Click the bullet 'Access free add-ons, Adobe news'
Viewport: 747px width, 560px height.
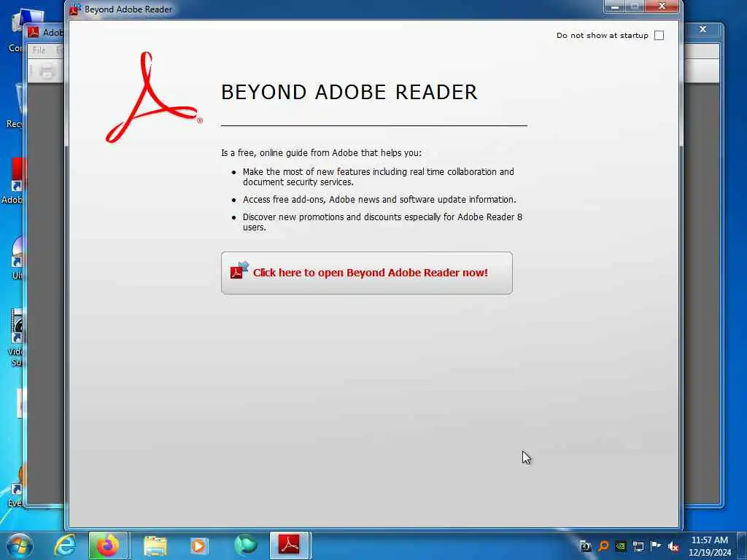(379, 200)
